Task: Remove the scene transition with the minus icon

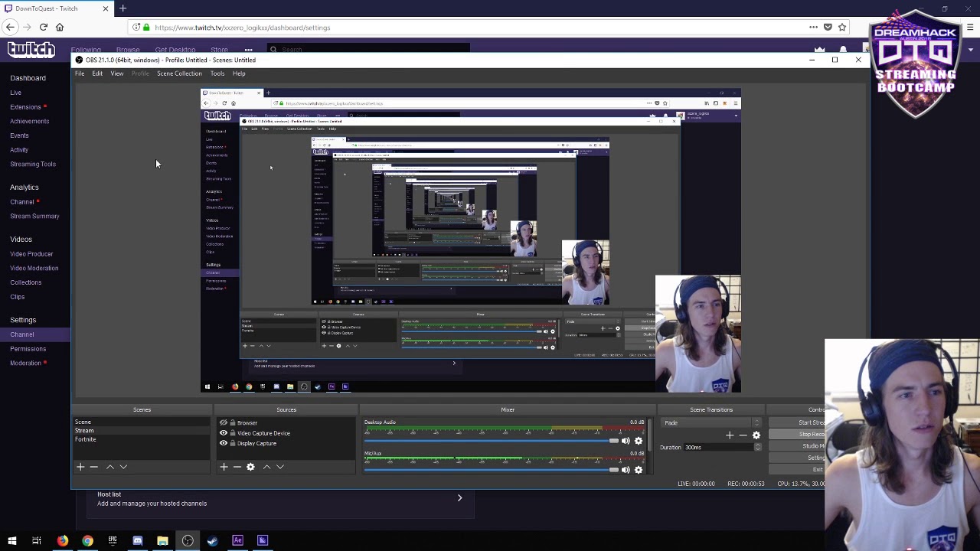Action: pyautogui.click(x=743, y=435)
